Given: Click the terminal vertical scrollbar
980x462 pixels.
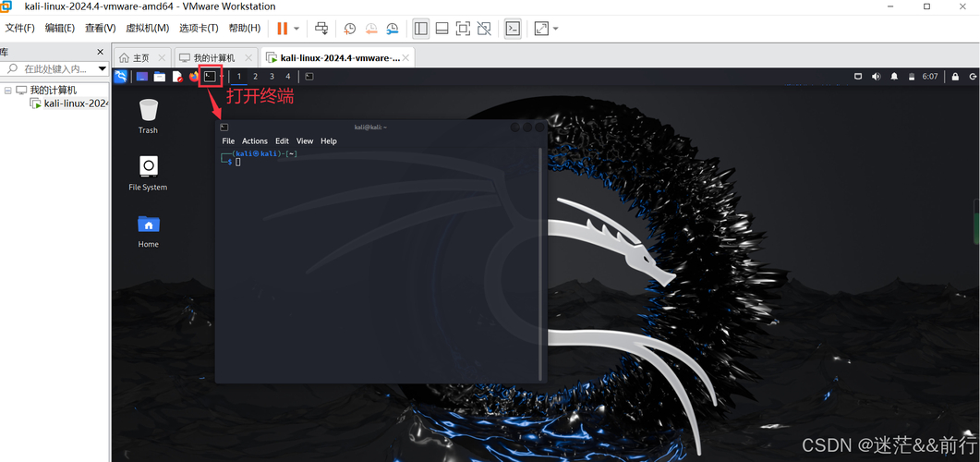Looking at the screenshot, I should [x=540, y=263].
